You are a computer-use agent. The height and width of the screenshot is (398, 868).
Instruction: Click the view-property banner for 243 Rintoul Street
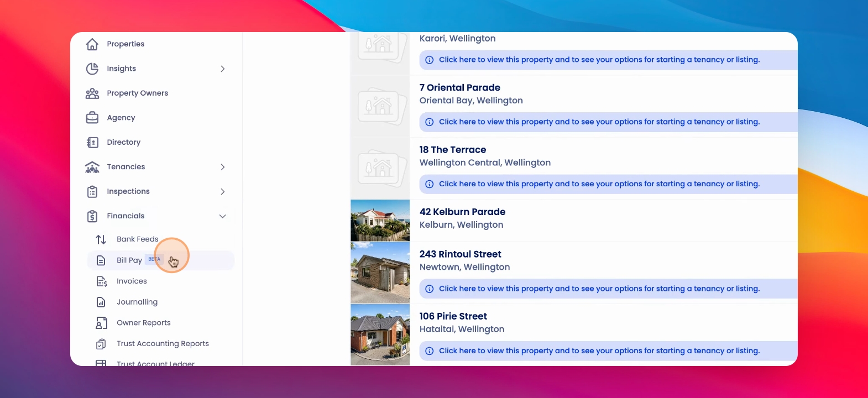tap(608, 289)
